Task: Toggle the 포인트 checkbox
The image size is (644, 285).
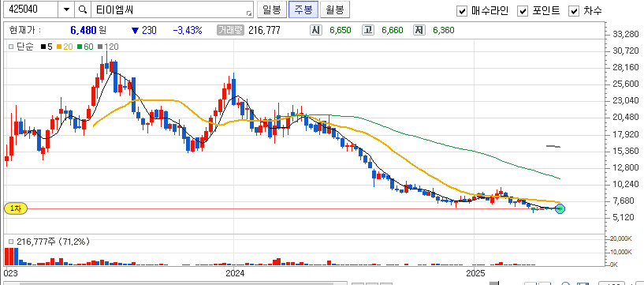Action: (523, 11)
